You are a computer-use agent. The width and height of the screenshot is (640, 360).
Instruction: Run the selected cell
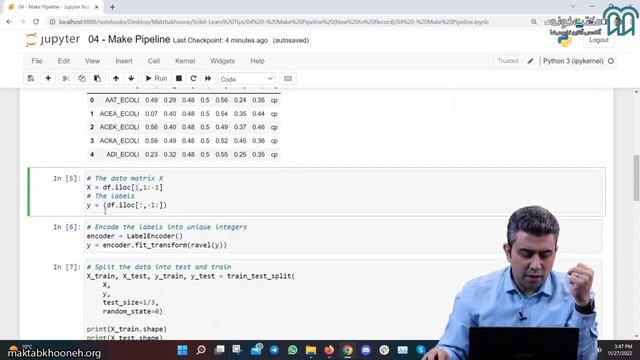156,78
